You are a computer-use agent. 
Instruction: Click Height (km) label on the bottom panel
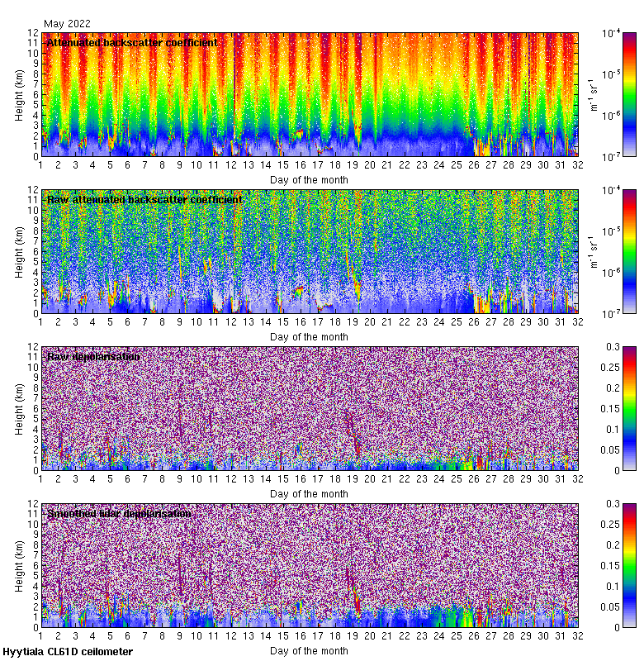[x=19, y=565]
